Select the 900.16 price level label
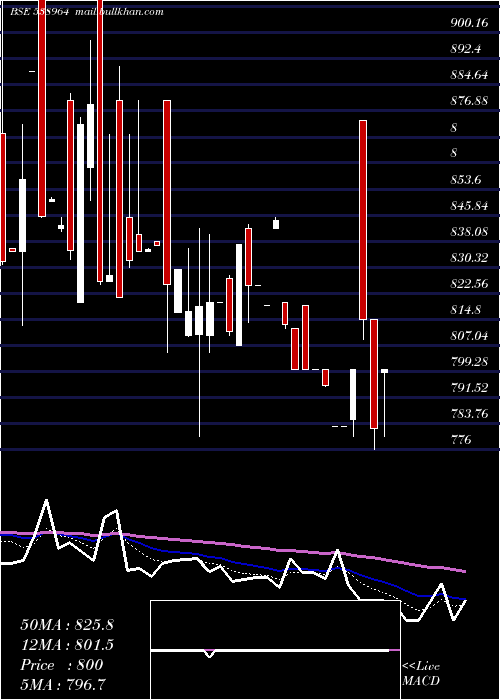This screenshot has height=700, width=500. click(x=469, y=23)
